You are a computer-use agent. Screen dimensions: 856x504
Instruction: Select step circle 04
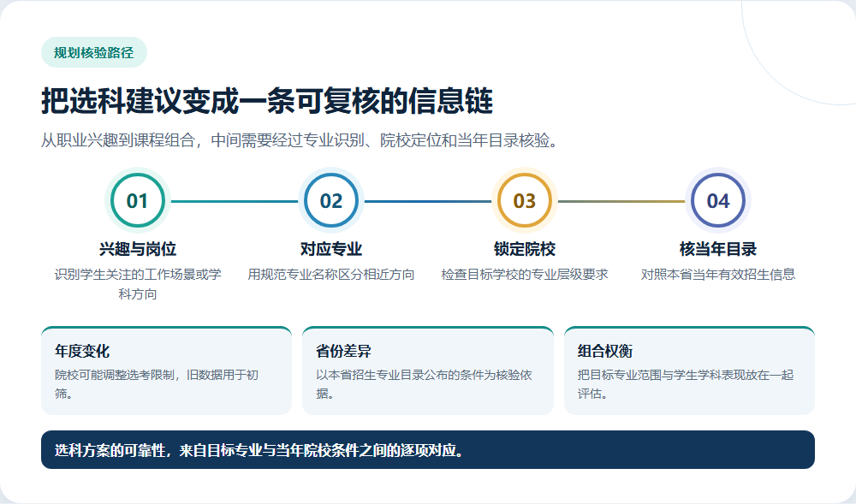tap(718, 201)
